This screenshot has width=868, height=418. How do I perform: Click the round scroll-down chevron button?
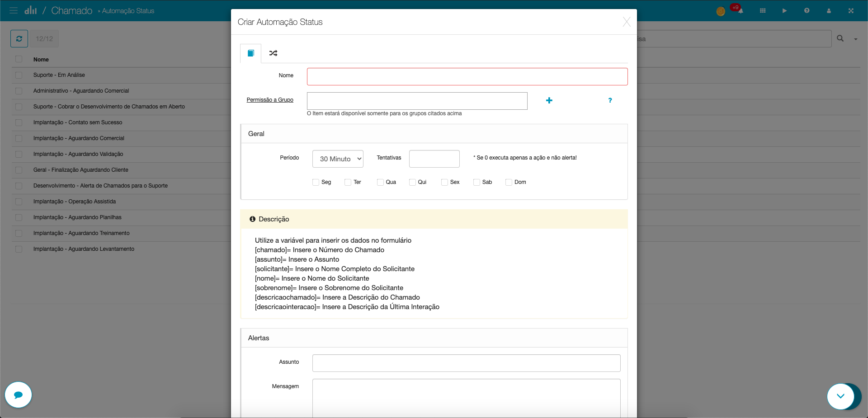pos(840,396)
